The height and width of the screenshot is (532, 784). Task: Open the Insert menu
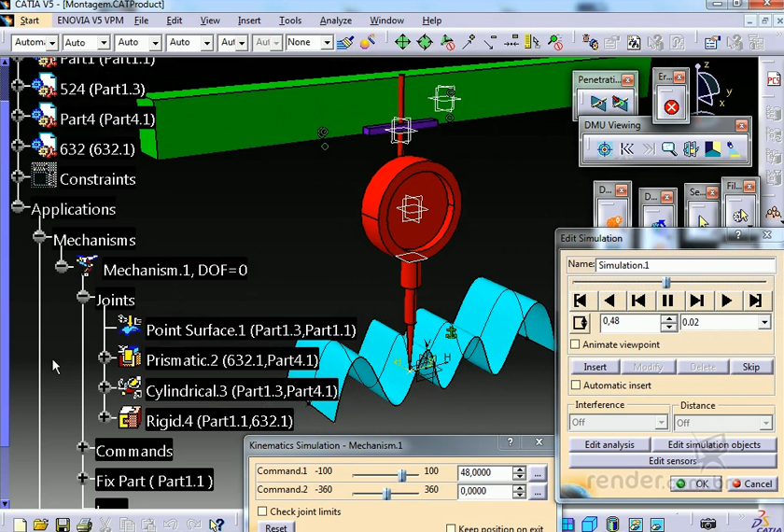click(x=249, y=21)
